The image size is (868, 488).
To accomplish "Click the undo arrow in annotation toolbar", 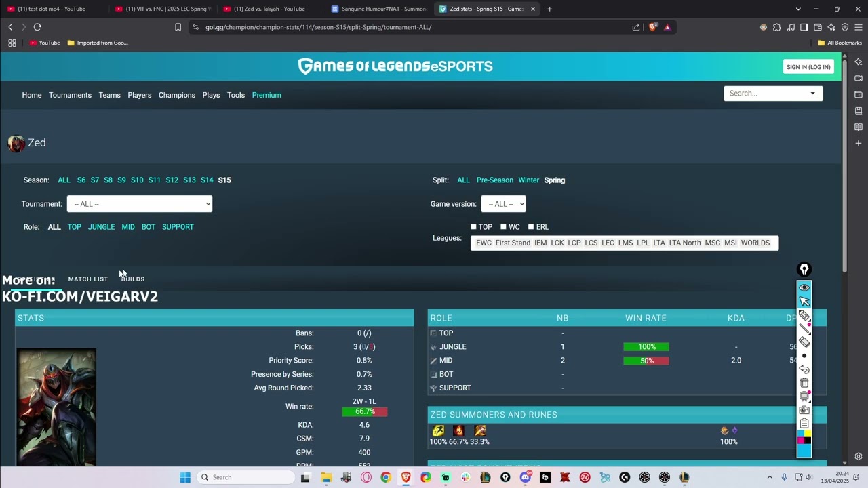I will point(804,369).
